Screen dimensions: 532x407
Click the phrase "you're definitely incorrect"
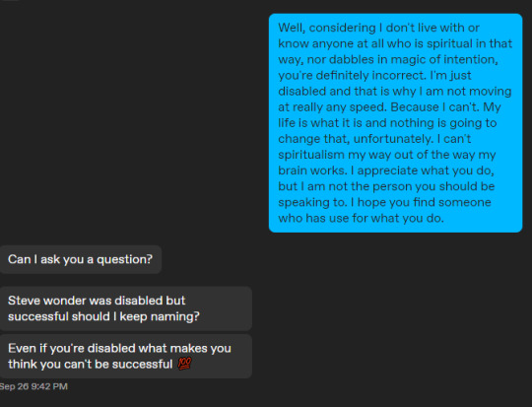point(352,75)
